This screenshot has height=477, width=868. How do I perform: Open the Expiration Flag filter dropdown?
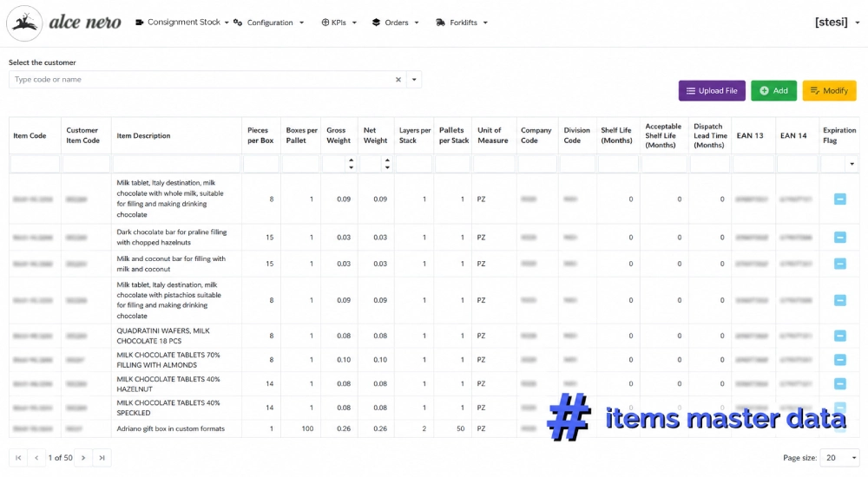852,164
